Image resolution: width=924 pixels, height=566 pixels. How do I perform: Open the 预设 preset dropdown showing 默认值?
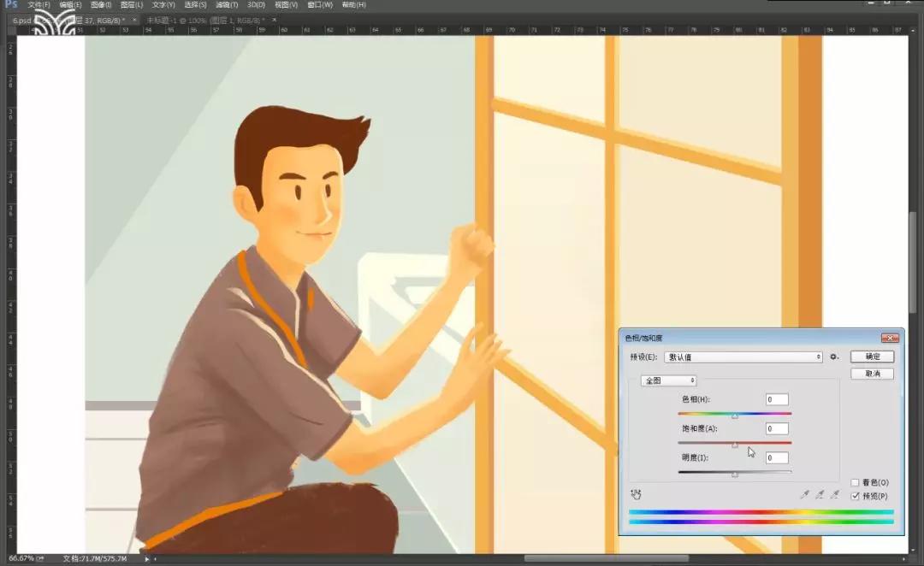click(x=743, y=357)
